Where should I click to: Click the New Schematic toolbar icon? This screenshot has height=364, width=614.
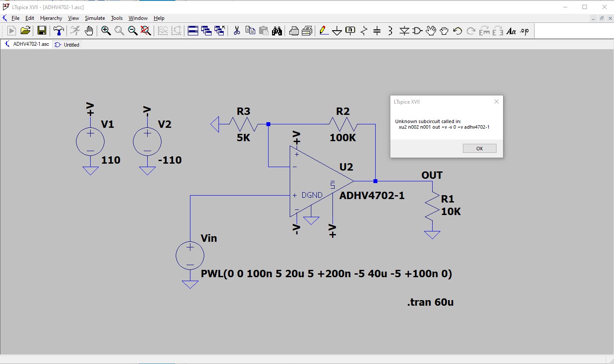click(x=12, y=31)
